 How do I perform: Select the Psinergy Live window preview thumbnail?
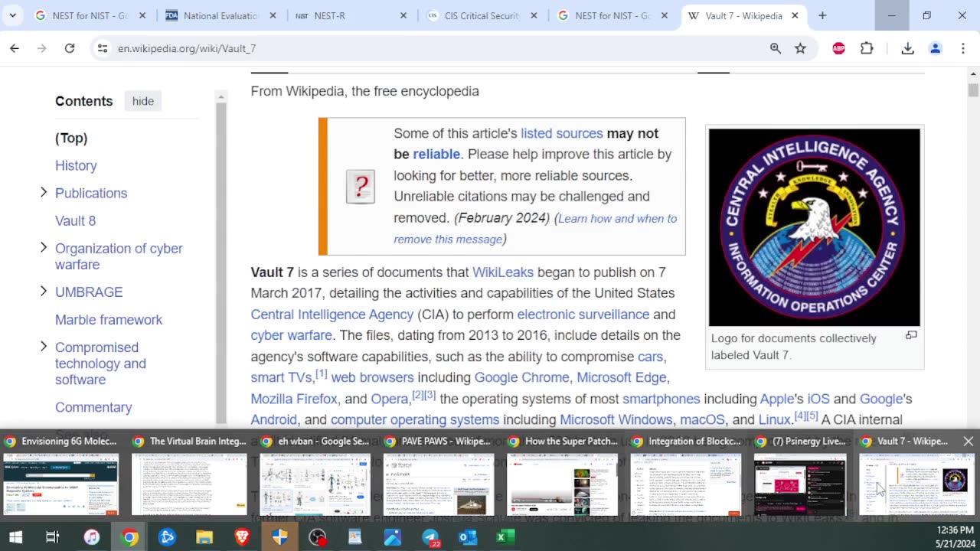800,484
